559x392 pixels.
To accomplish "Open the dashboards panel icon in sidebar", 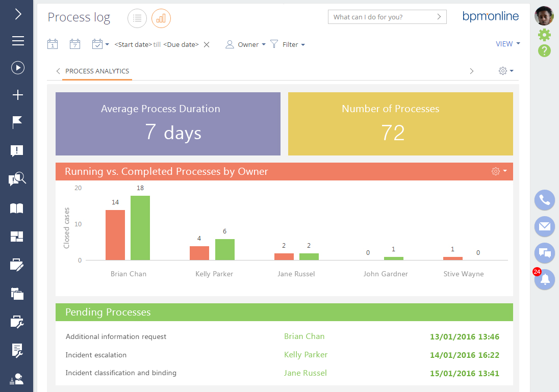I will point(17,236).
